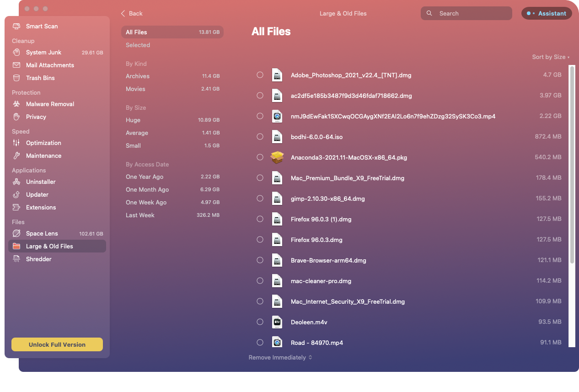Viewport: 579px width, 392px height.
Task: Filter by Movies kind
Action: (x=172, y=89)
